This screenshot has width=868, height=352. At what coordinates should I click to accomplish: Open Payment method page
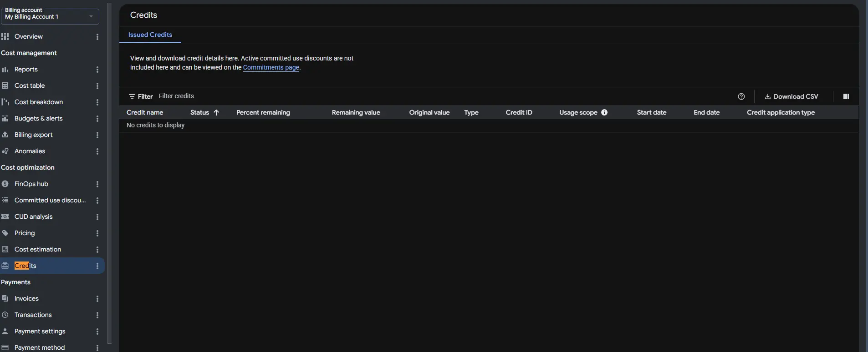(40, 347)
